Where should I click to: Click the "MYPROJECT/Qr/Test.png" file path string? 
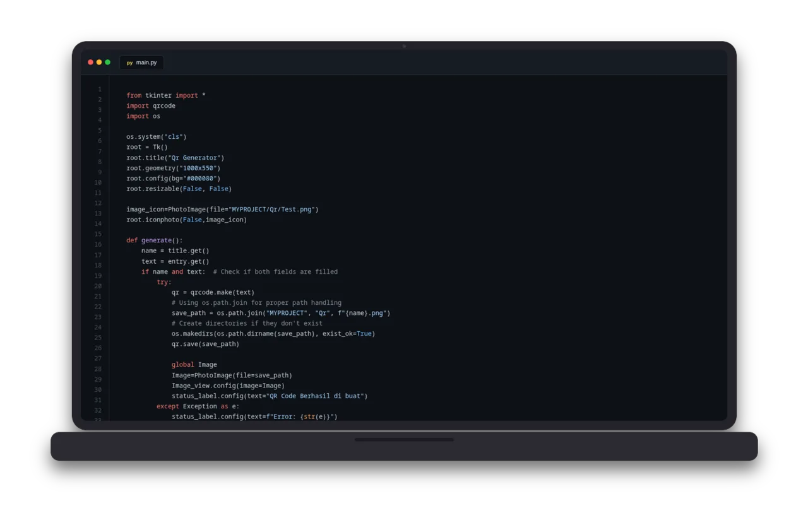coord(272,210)
